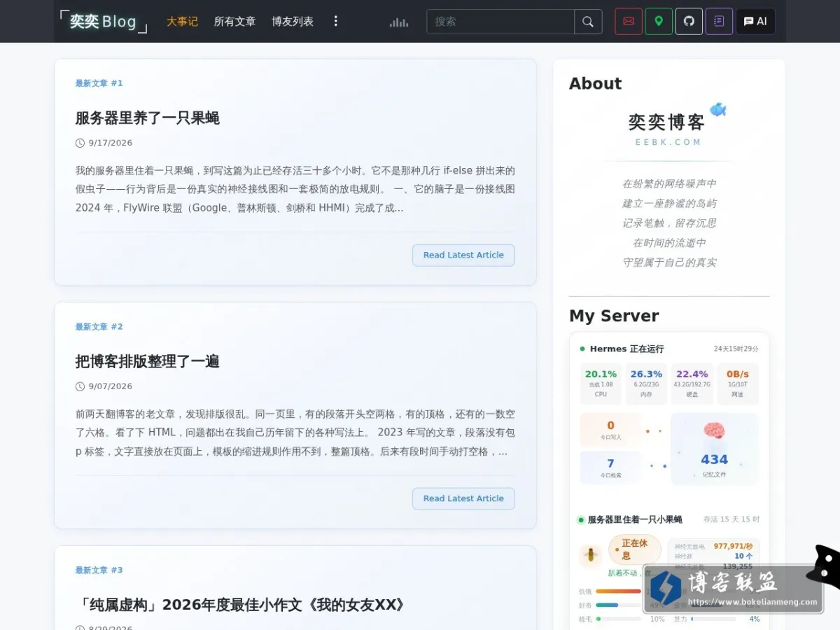Open the green location pin icon
840x630 pixels.
click(x=659, y=21)
